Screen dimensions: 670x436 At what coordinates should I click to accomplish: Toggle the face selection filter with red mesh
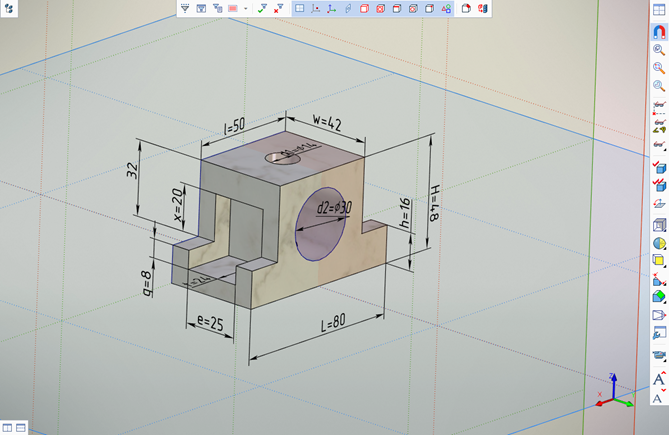click(380, 8)
